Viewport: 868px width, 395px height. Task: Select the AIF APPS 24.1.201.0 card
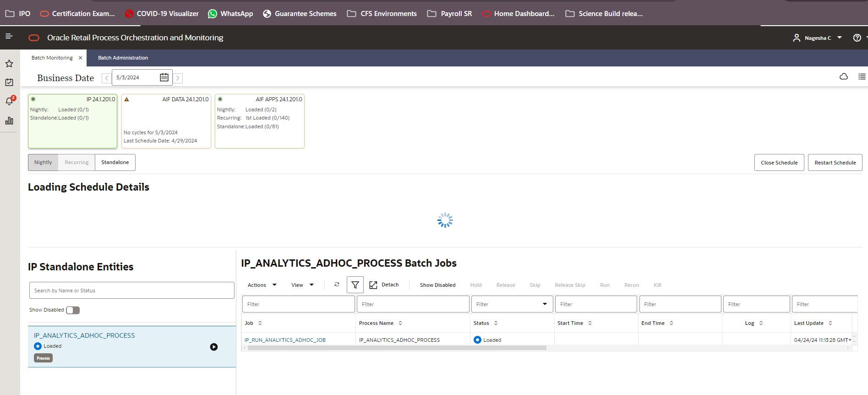(x=259, y=121)
